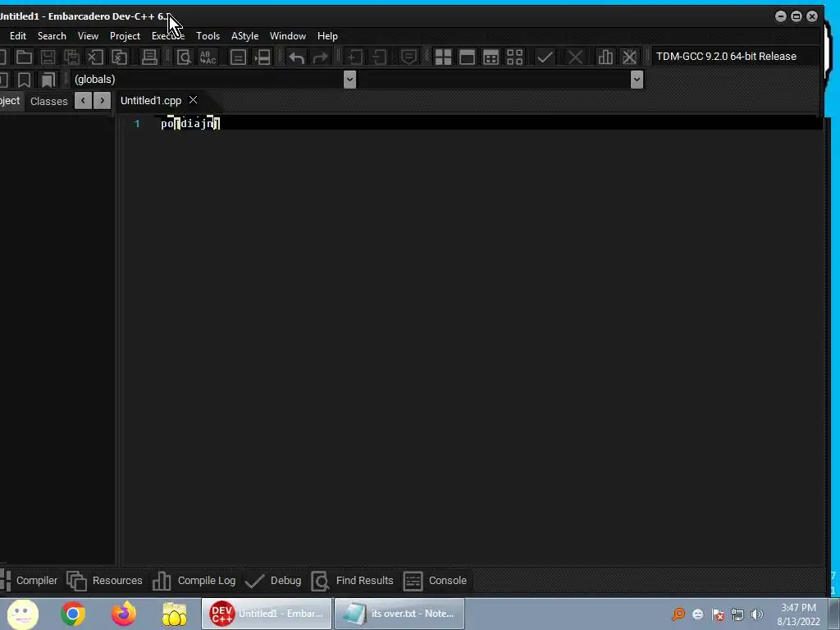The height and width of the screenshot is (630, 840).
Task: Open the Project menu
Action: tap(125, 36)
